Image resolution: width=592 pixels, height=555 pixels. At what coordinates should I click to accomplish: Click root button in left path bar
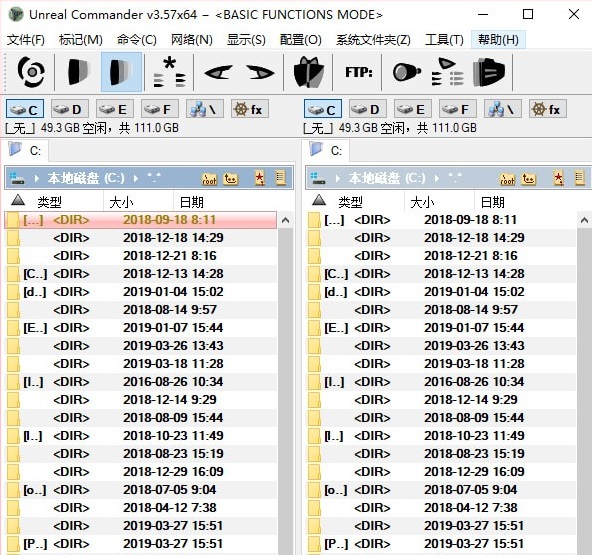209,178
